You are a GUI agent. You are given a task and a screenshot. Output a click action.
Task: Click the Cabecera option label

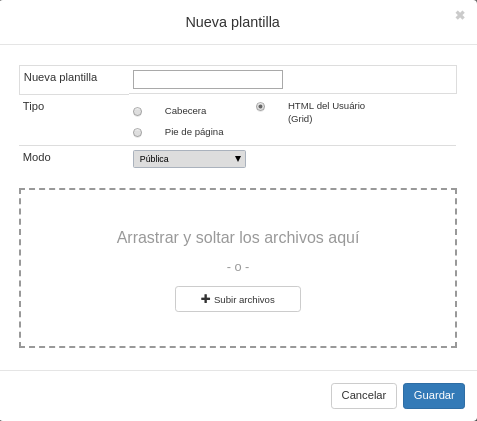click(185, 111)
